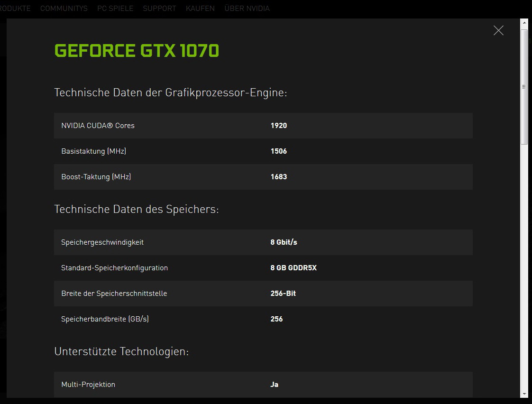
Task: Click the GEFORCE GTX 1070 heading
Action: click(x=137, y=51)
